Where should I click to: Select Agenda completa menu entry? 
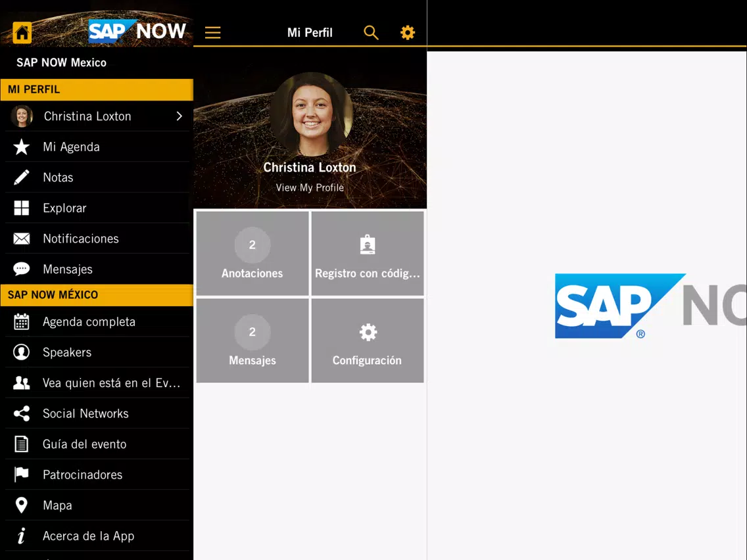(x=97, y=322)
